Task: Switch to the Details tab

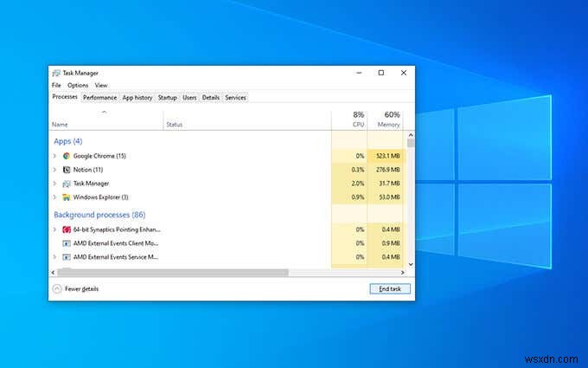Action: [x=211, y=98]
